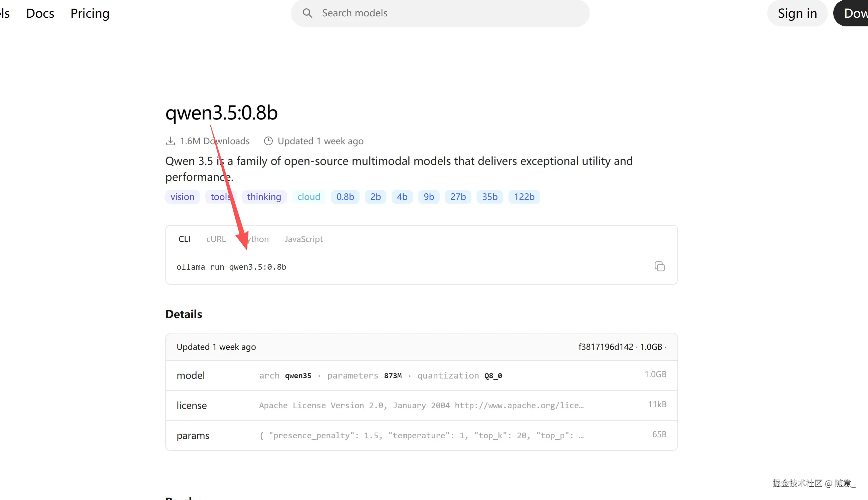Image resolution: width=868 pixels, height=500 pixels.
Task: Click the search magnifier icon
Action: (x=307, y=13)
